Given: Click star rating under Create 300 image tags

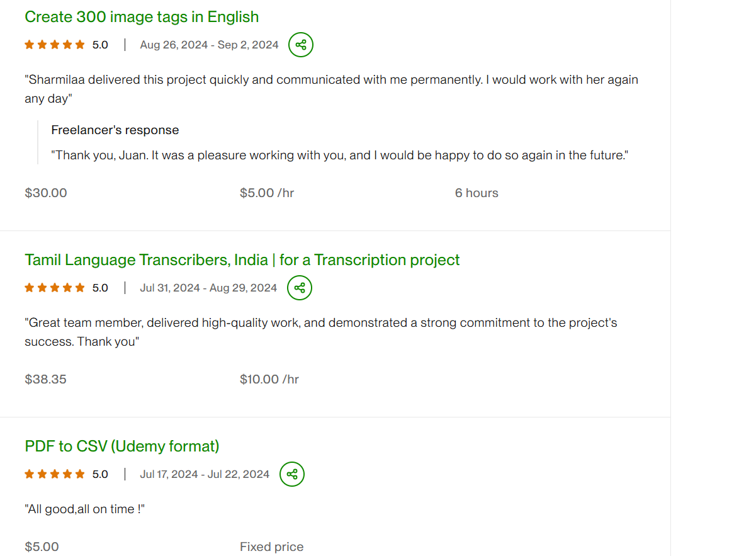Looking at the screenshot, I should pos(55,45).
